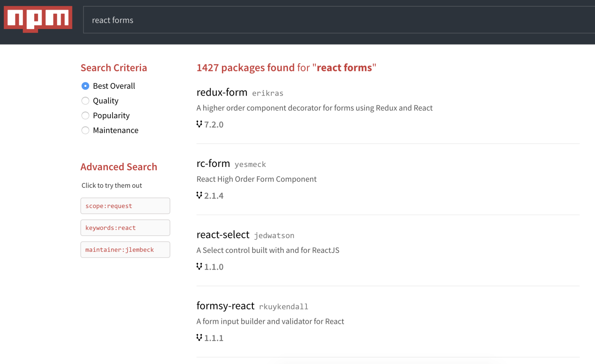View publisher rkuykendall profile
The image size is (595, 364).
(284, 307)
